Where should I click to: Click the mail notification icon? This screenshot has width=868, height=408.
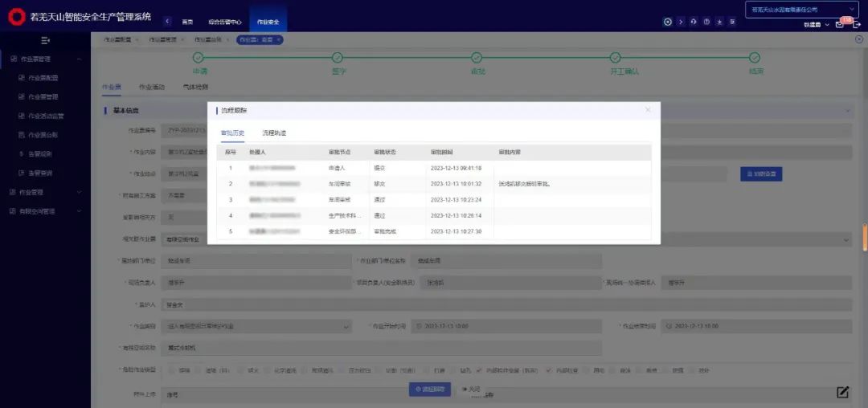point(840,24)
